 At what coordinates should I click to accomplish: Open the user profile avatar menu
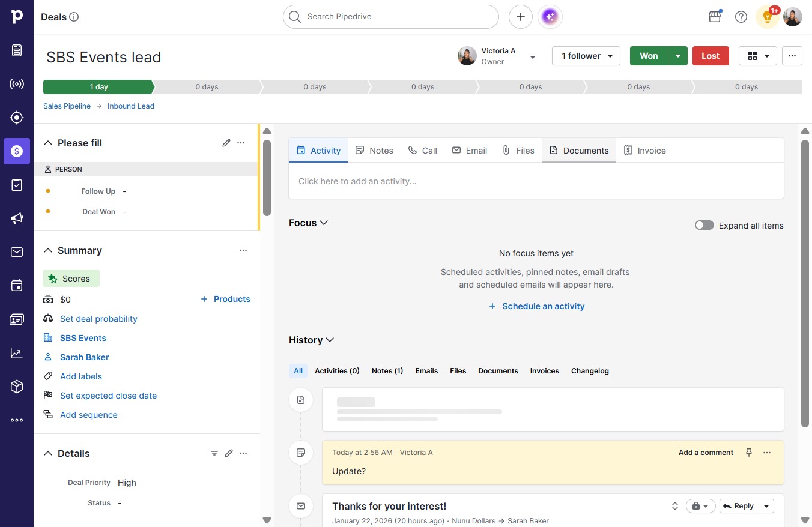[793, 17]
